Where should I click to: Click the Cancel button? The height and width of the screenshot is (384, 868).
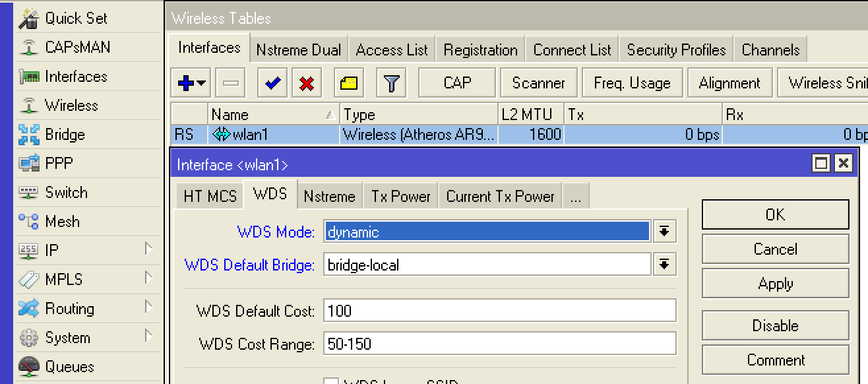775,249
